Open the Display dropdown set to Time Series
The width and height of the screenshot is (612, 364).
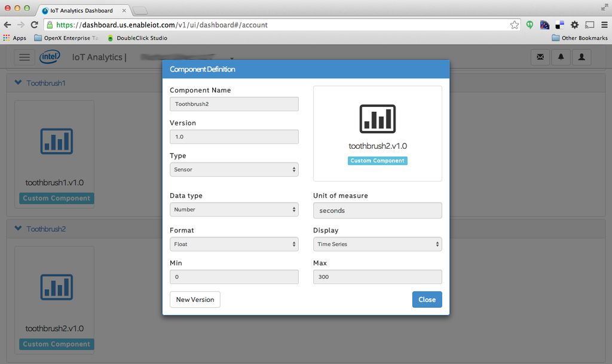click(378, 244)
